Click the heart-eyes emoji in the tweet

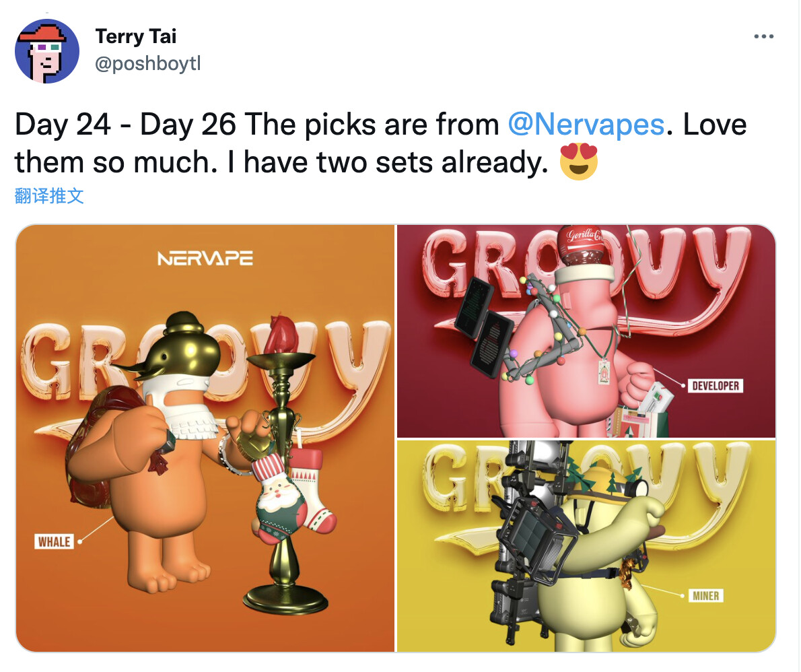tap(579, 162)
